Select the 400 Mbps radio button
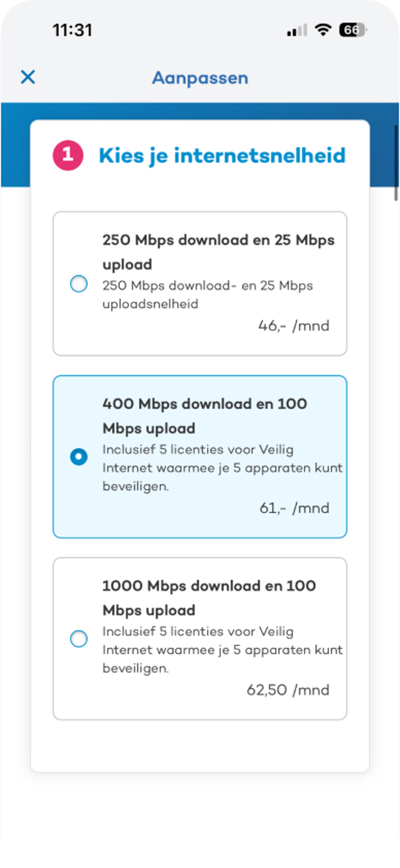This screenshot has height=868, width=400. point(79,457)
